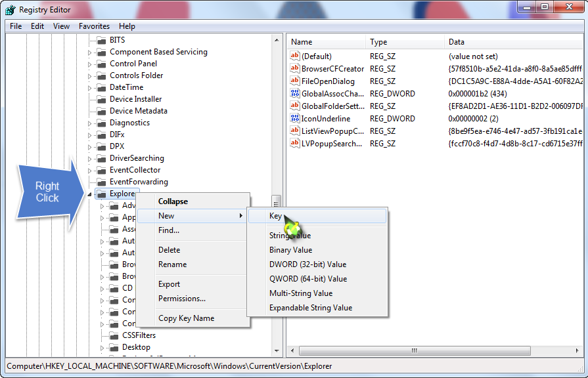Choose Multi-String Value from the submenu
The width and height of the screenshot is (588, 378).
[x=317, y=293]
